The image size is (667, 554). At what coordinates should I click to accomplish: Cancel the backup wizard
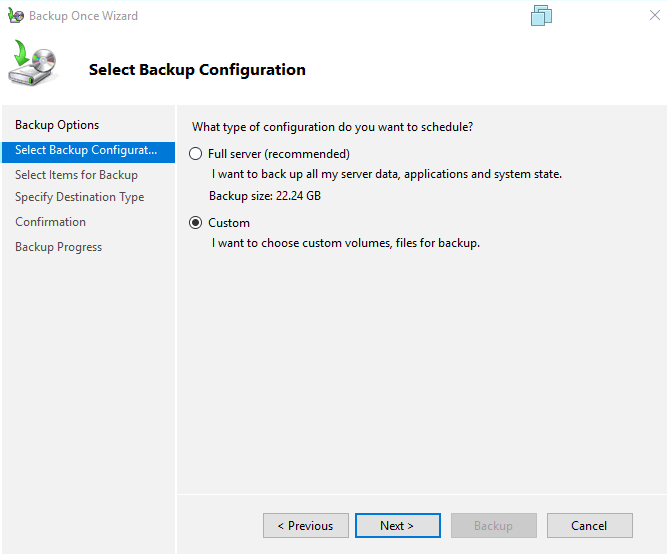point(589,526)
